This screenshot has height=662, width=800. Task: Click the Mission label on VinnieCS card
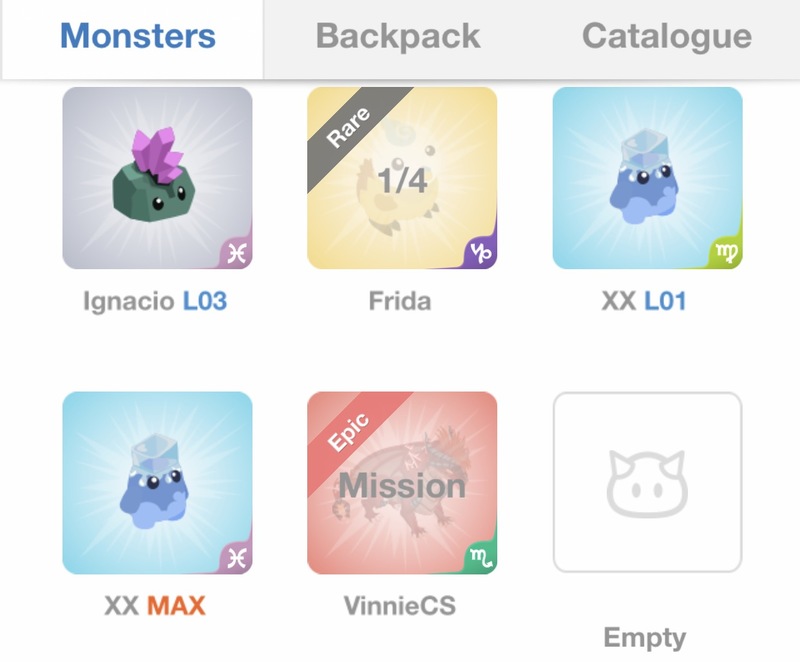402,486
